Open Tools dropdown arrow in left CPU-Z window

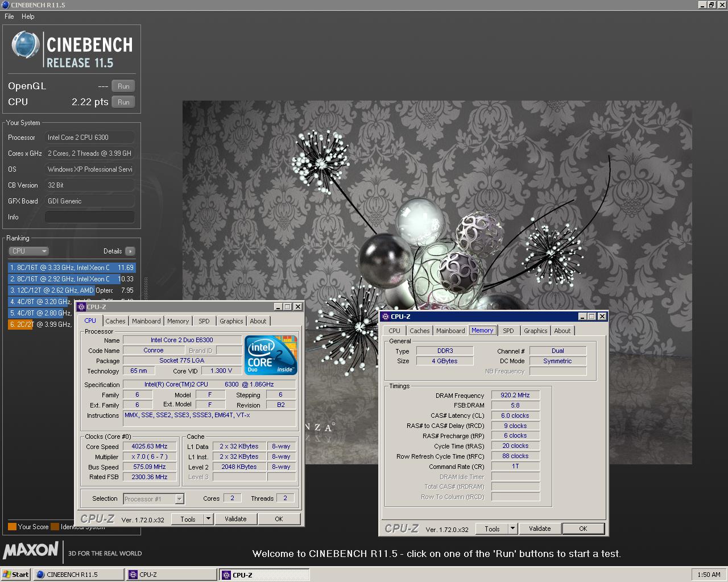pyautogui.click(x=208, y=519)
